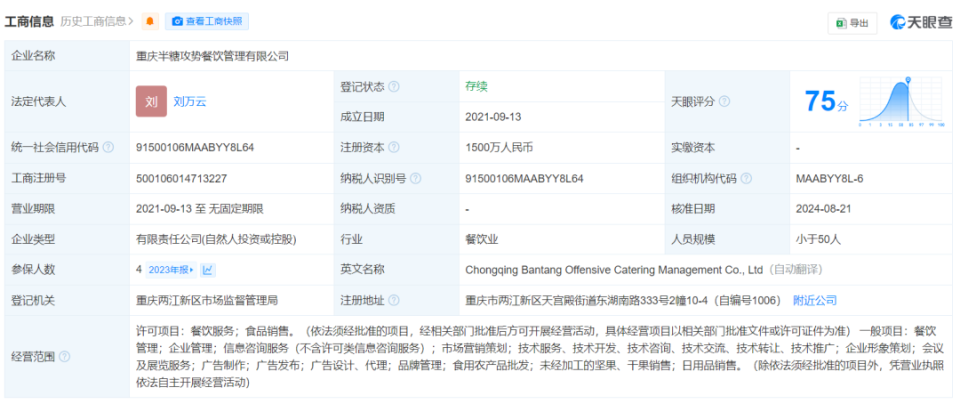Click help icon beside 纳税人识别号
Viewport: 960px width, 412px height.
pos(416,178)
